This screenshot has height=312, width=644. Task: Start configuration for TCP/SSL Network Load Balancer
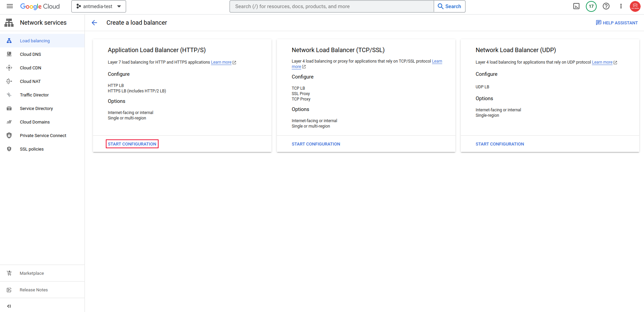pos(316,144)
